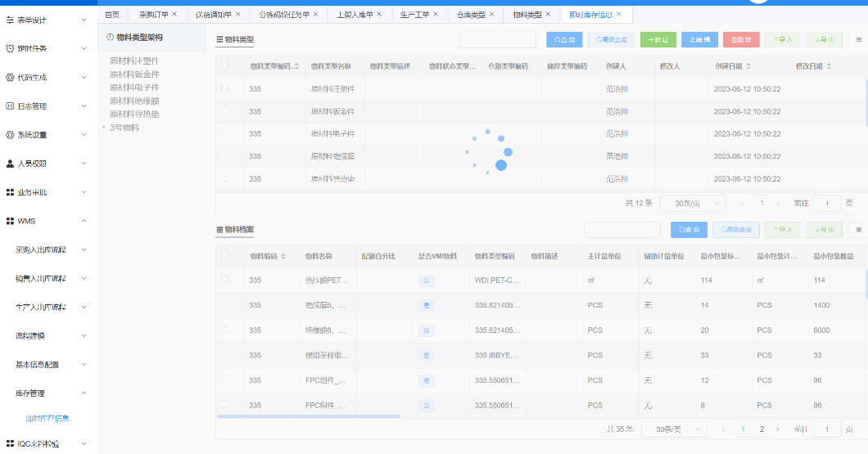The height and width of the screenshot is (454, 868).
Task: Check the select-all box in 物料类型 table
Action: (x=224, y=65)
